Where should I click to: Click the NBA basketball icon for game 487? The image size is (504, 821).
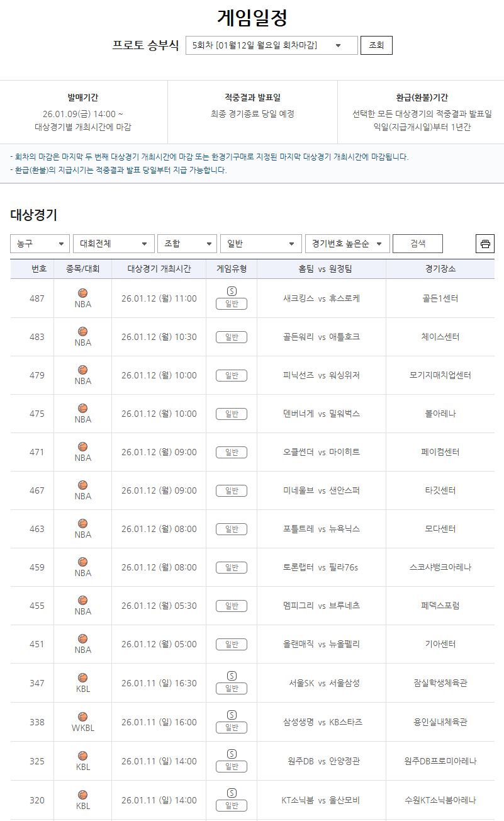(82, 294)
